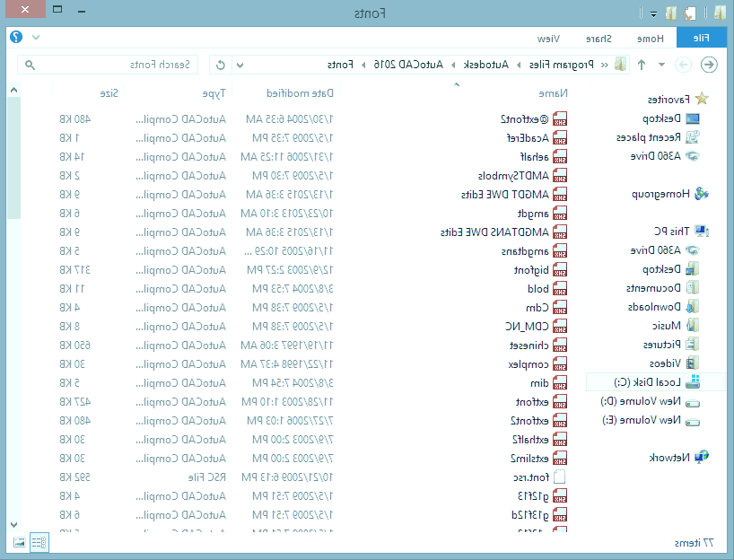Expand the arrow after Autodesk breadcrumb
The width and height of the screenshot is (734, 560).
pos(453,65)
